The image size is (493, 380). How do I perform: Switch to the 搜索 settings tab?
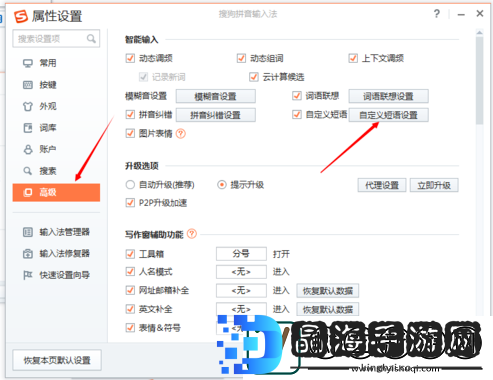point(56,171)
